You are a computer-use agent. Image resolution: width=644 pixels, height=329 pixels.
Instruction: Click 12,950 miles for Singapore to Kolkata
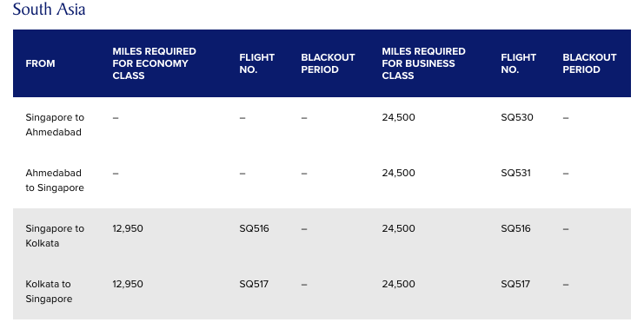[x=128, y=228]
